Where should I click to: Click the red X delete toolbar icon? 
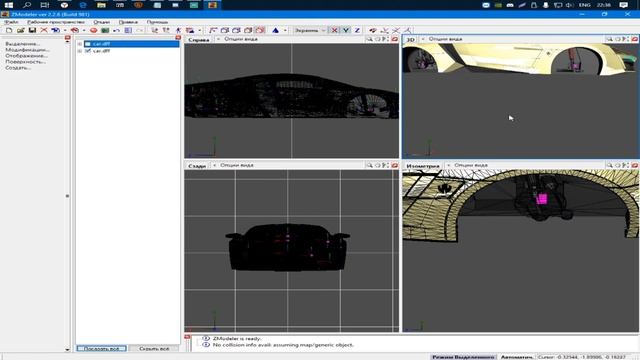coord(44,30)
